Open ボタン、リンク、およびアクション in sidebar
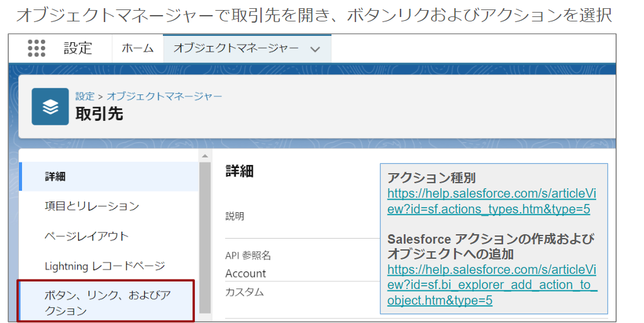The height and width of the screenshot is (323, 644). 106,301
